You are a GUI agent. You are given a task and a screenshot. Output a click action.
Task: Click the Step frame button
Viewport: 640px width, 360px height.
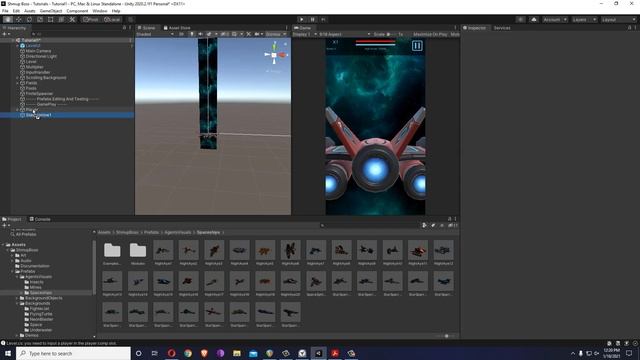click(323, 19)
